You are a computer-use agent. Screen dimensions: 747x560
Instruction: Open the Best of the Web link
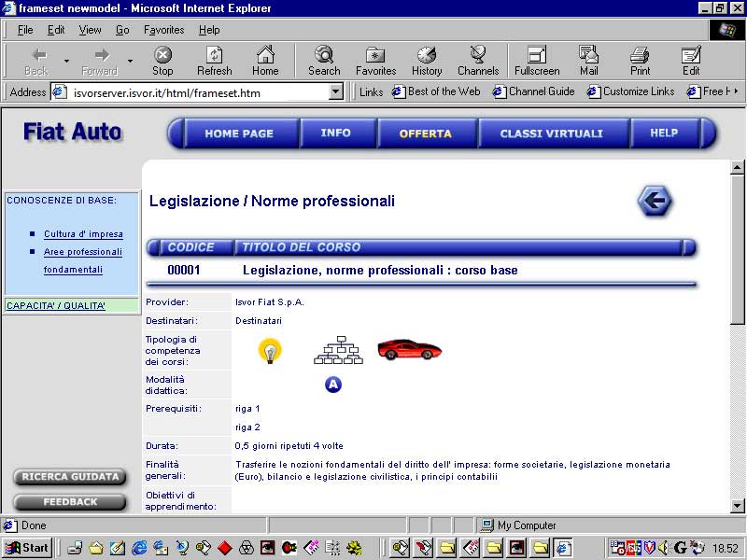click(436, 91)
